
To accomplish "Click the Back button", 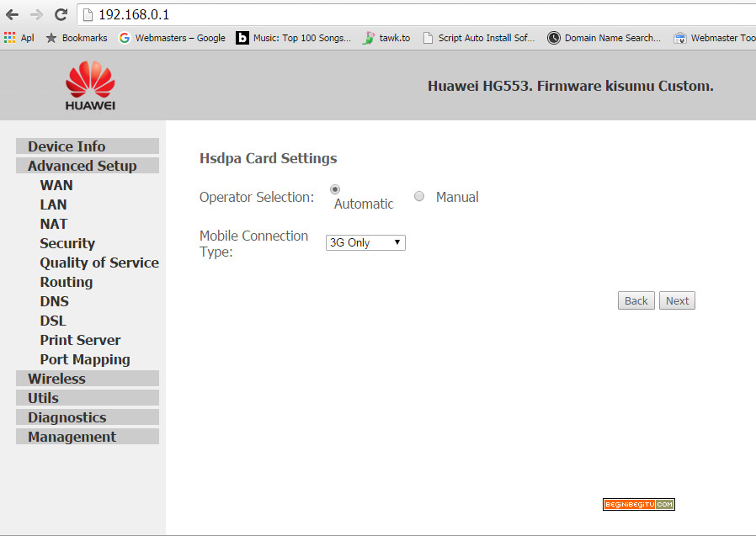I will [x=636, y=300].
